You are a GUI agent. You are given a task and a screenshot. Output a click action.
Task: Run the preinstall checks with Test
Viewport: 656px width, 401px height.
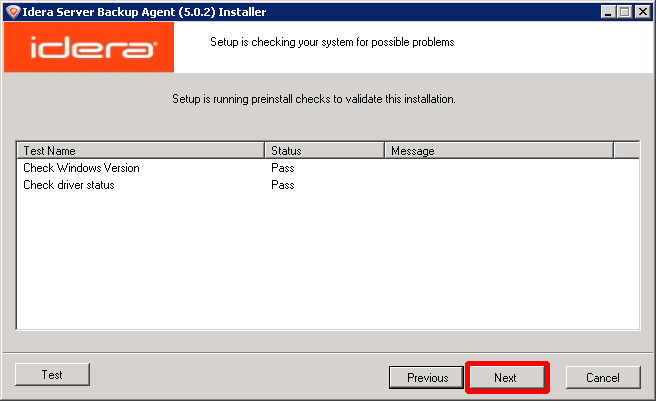point(52,375)
